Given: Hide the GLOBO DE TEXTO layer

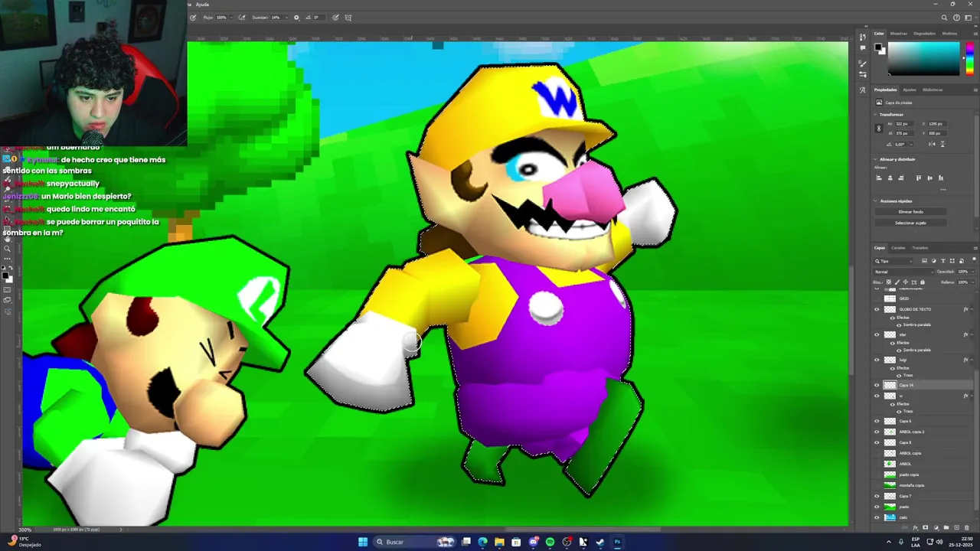Looking at the screenshot, I should (877, 309).
